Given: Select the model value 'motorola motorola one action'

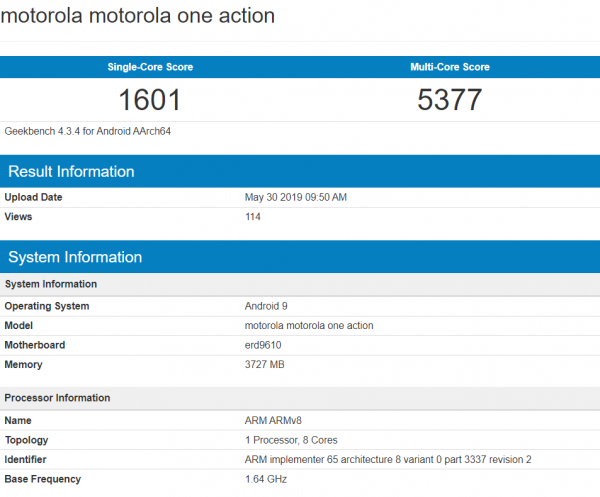Looking at the screenshot, I should pos(309,326).
